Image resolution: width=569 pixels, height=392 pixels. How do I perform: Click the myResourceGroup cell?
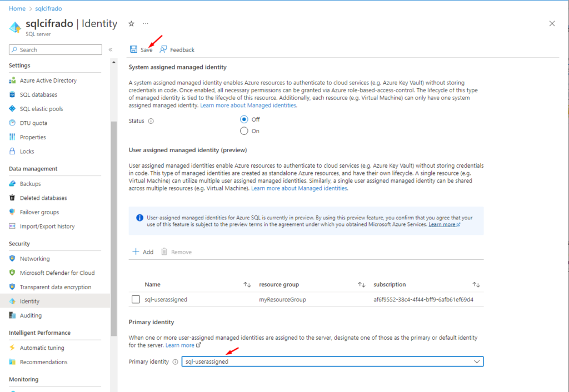pyautogui.click(x=282, y=299)
